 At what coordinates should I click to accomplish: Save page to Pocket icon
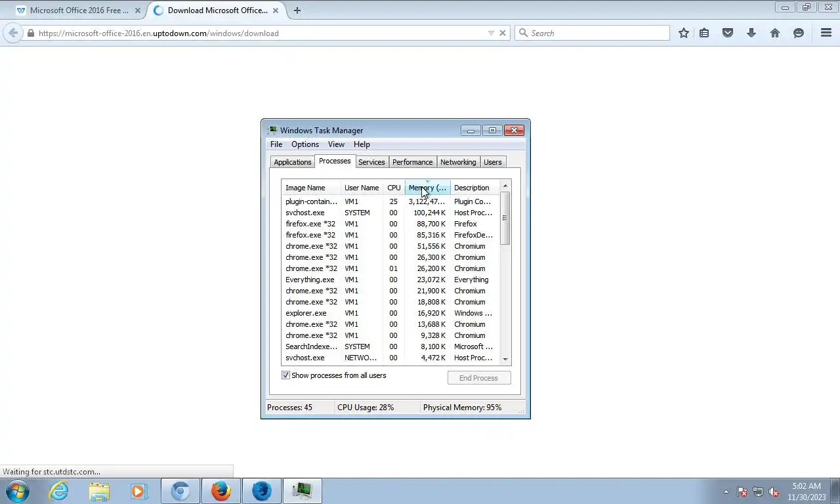pyautogui.click(x=728, y=33)
